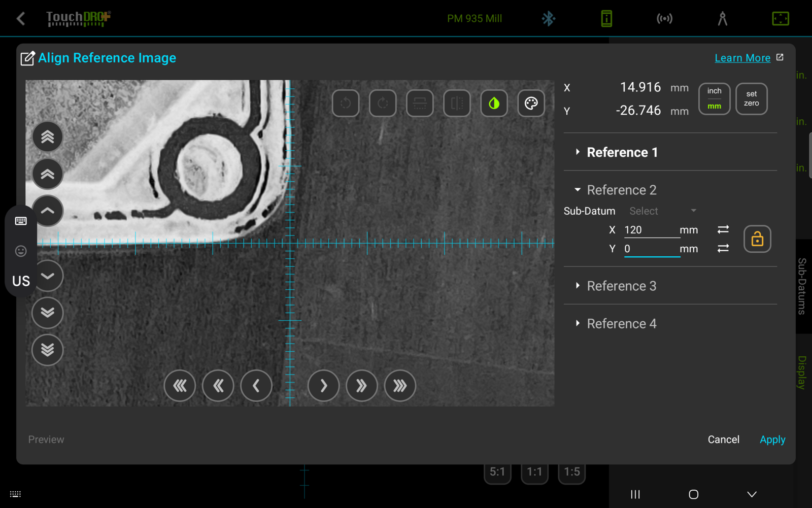Nudge image right by one step

323,386
